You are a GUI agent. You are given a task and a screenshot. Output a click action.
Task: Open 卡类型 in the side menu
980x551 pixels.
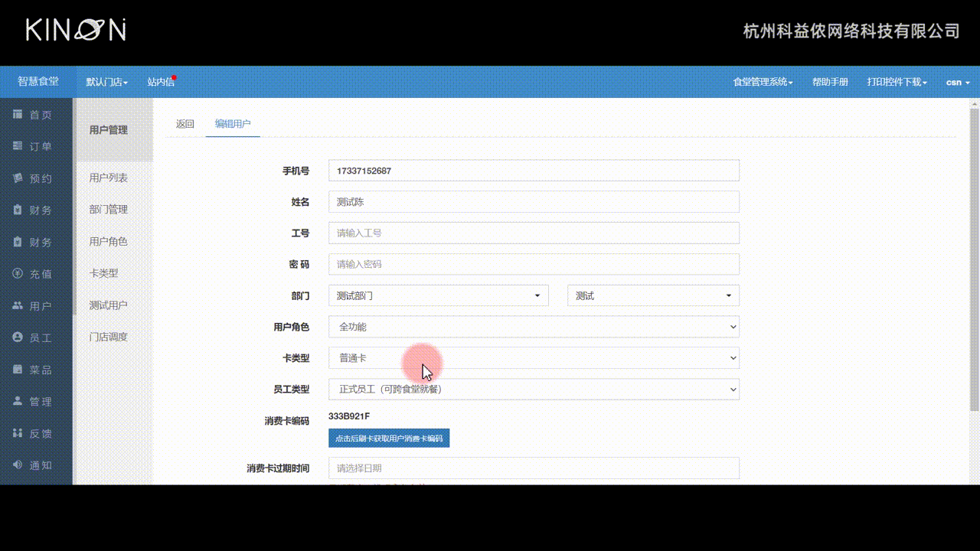click(x=103, y=273)
